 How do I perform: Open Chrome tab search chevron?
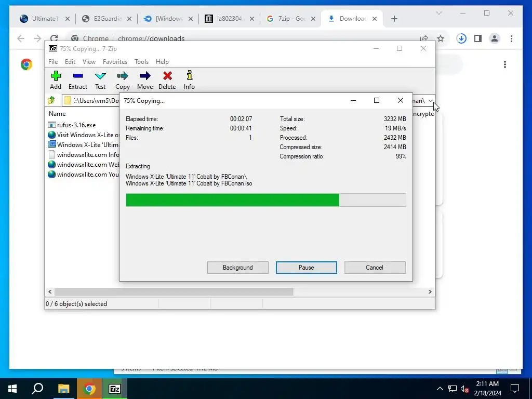click(x=438, y=13)
